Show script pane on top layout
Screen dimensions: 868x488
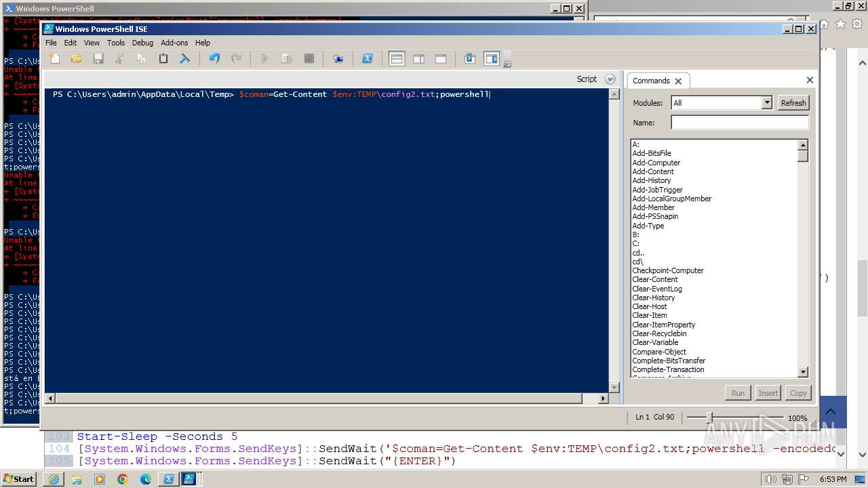pos(397,59)
